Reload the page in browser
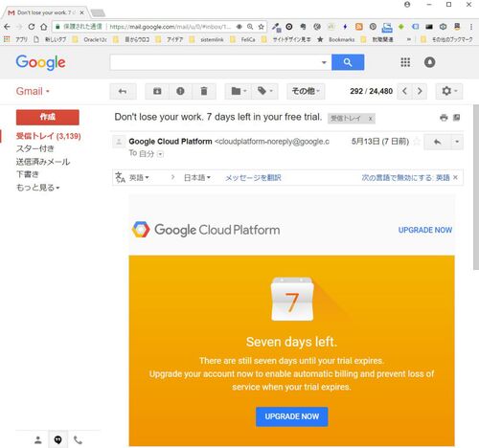This screenshot has width=479, height=448. [31, 27]
